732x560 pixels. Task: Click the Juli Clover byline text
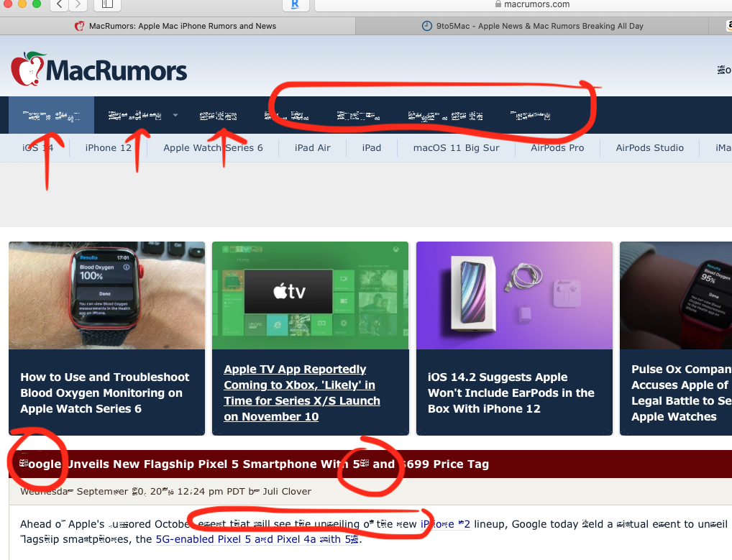(287, 492)
